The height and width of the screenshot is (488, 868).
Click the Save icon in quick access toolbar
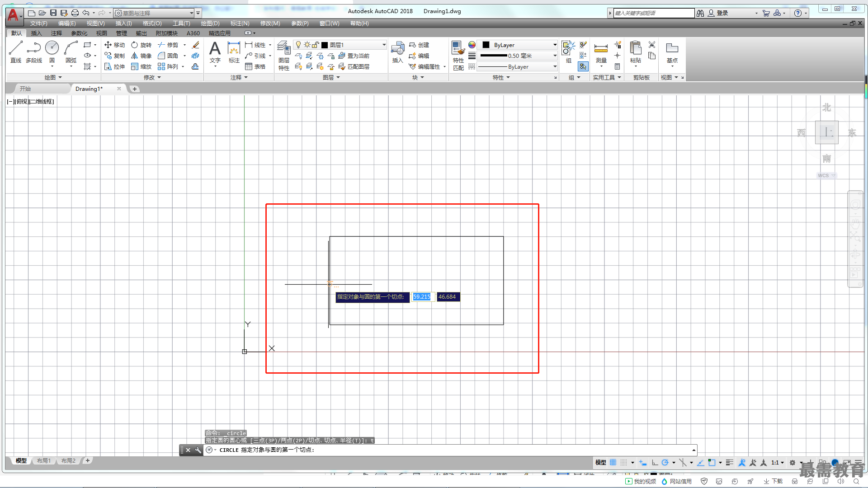click(x=53, y=13)
